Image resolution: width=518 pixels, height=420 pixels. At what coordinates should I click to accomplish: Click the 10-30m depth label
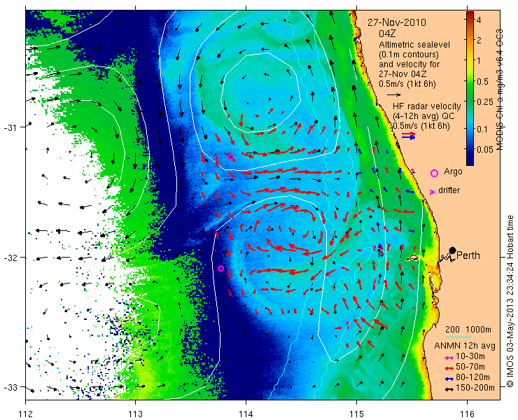click(470, 356)
